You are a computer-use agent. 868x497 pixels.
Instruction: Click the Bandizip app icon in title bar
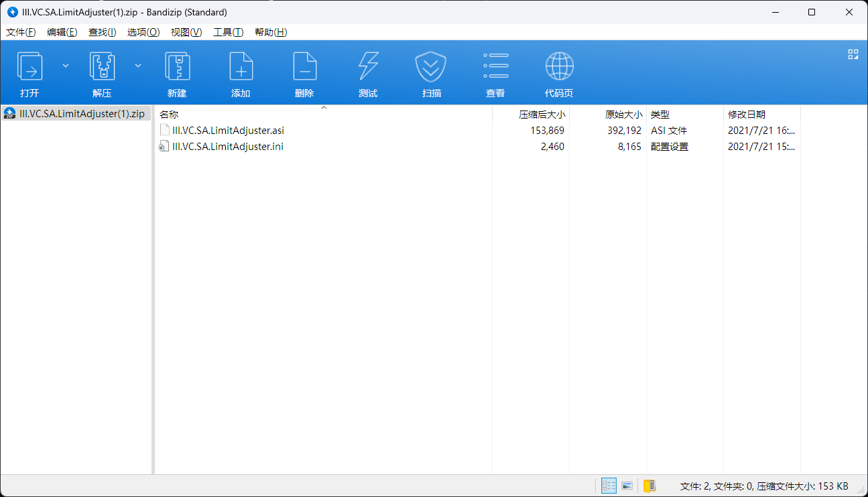point(13,12)
